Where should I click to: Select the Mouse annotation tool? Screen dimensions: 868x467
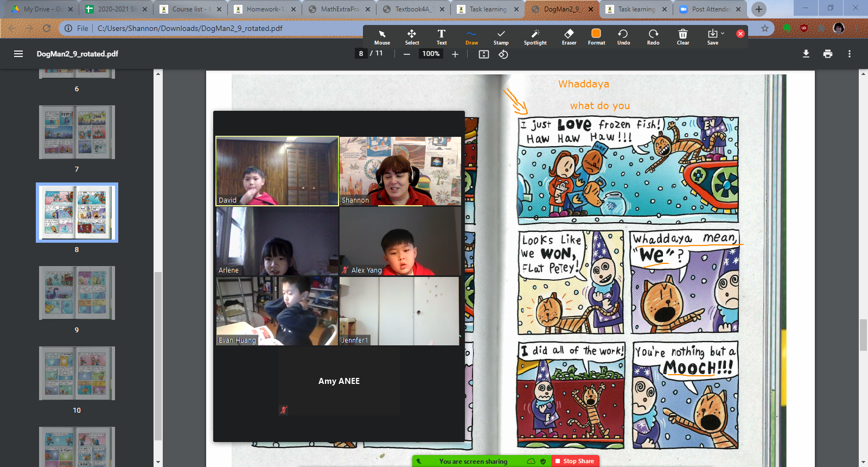pyautogui.click(x=382, y=37)
